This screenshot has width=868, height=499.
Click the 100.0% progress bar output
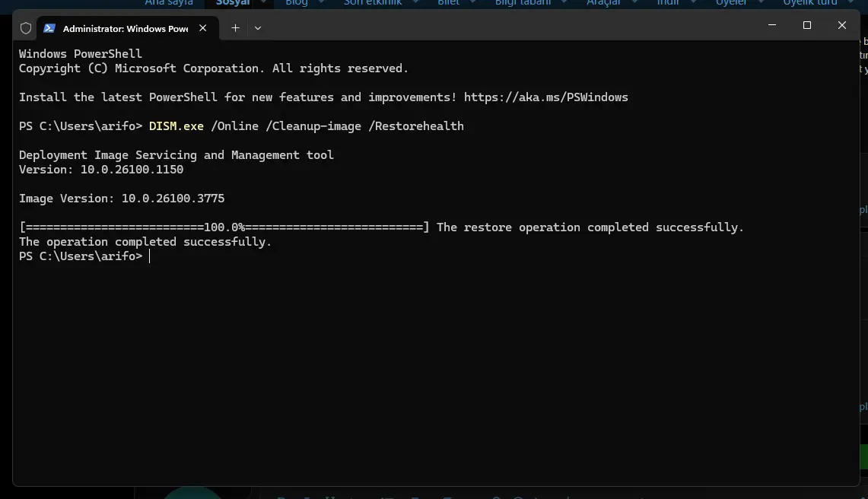(x=224, y=227)
